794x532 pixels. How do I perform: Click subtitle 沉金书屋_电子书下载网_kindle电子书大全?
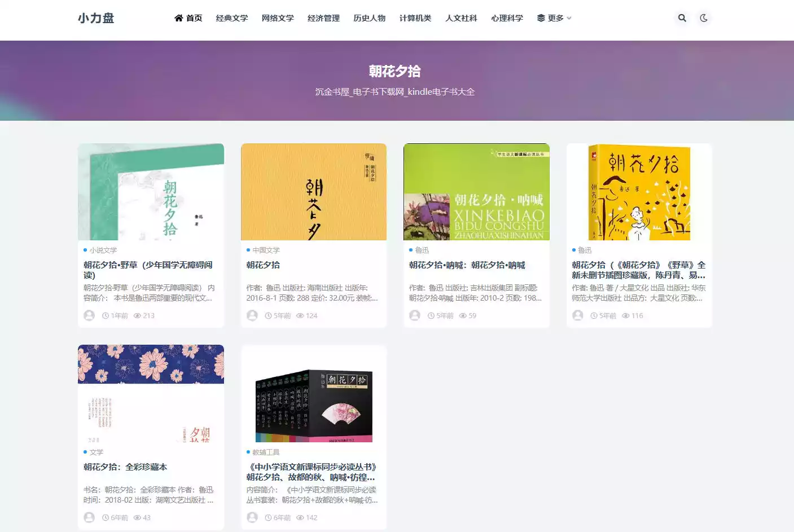click(395, 91)
